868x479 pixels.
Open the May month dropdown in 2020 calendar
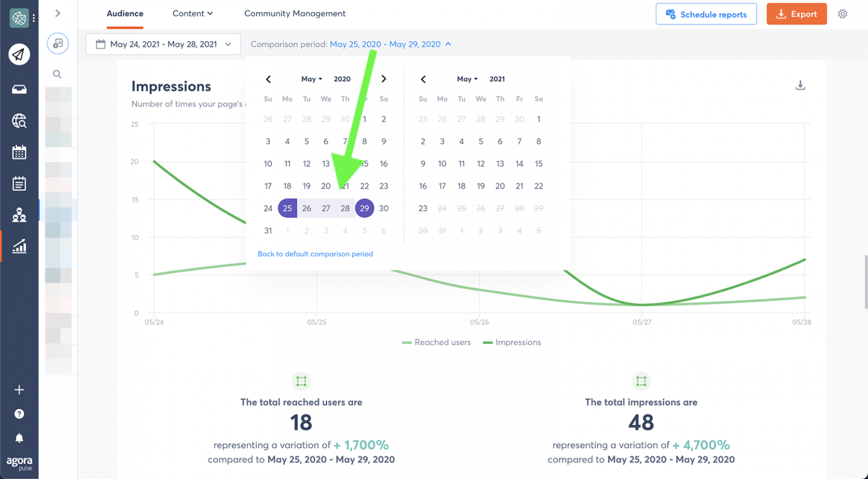click(311, 79)
